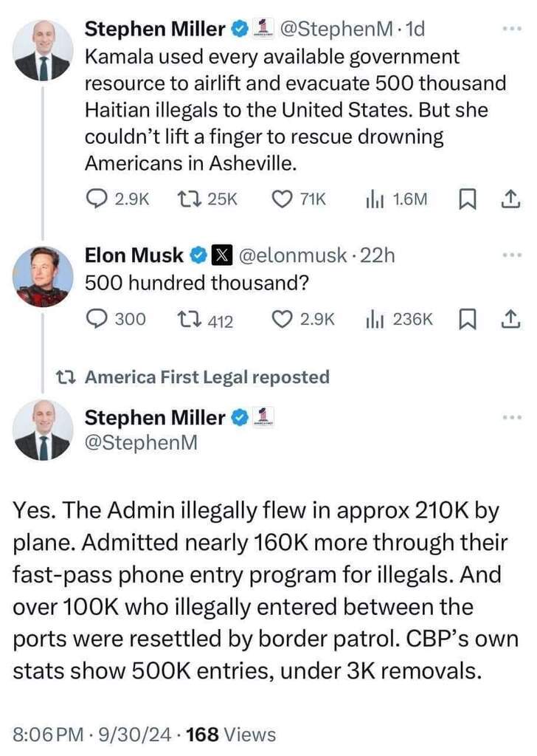537x756 pixels.
Task: Like the tweet showing 71K likes
Action: click(299, 199)
